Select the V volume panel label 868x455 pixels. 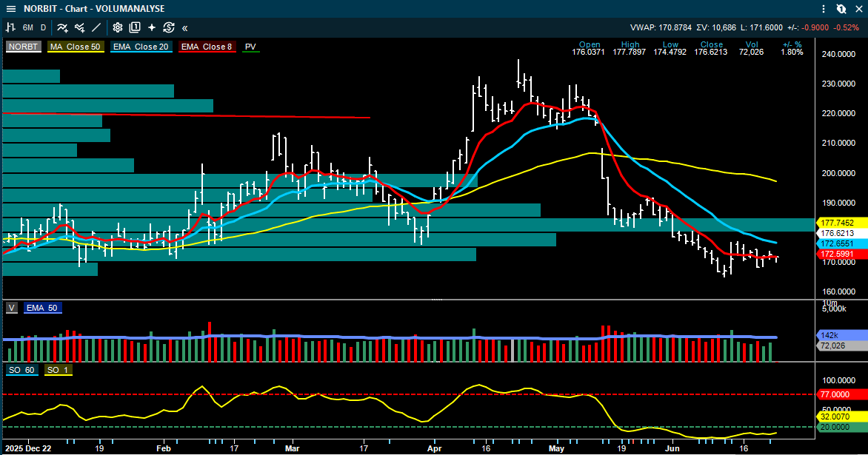click(12, 308)
